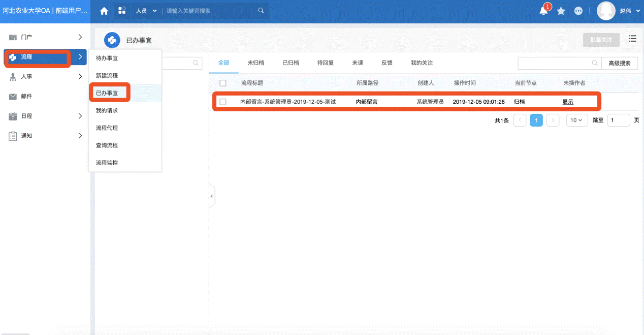The width and height of the screenshot is (644, 335).
Task: Select 新建流程 from the flyout menu
Action: coord(107,76)
